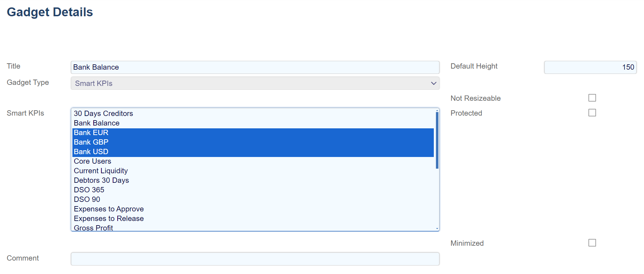Choose Debtors 30 Days option

[101, 180]
